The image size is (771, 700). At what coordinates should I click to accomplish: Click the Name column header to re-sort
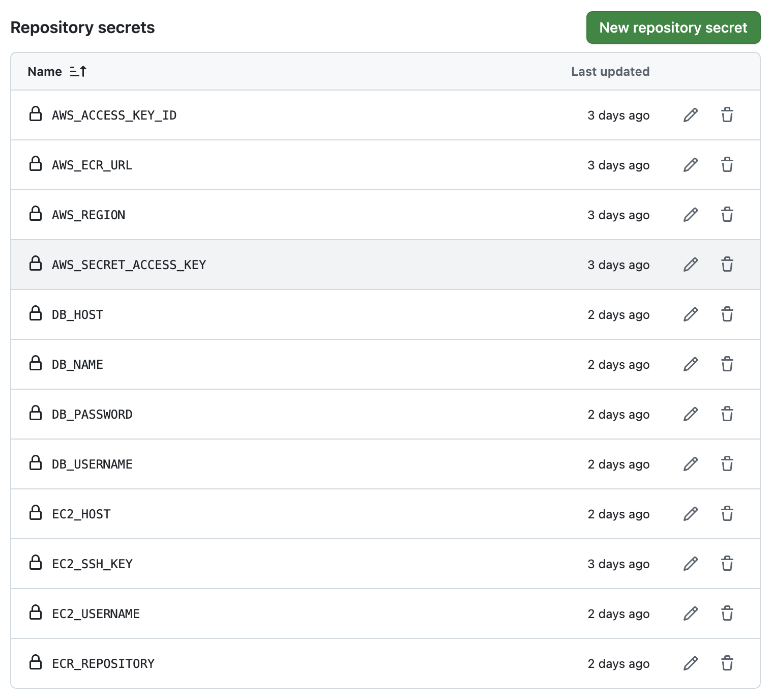46,71
